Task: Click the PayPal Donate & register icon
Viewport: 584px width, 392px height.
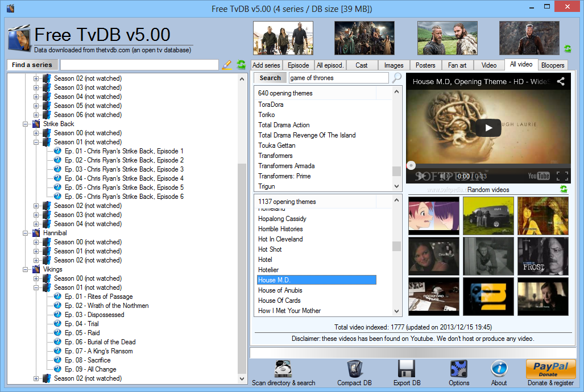Action: (x=550, y=369)
